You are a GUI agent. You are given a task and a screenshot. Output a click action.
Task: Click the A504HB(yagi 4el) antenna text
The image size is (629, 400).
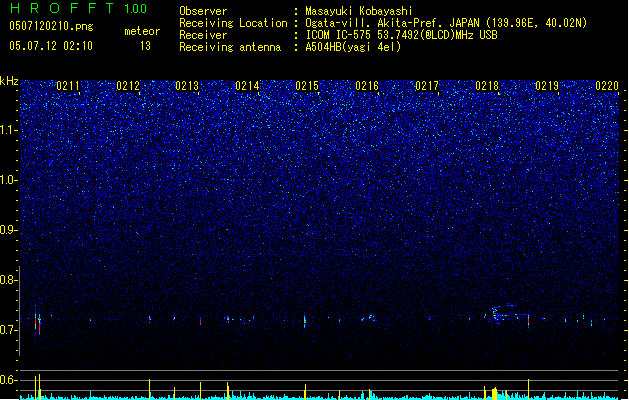(x=353, y=47)
